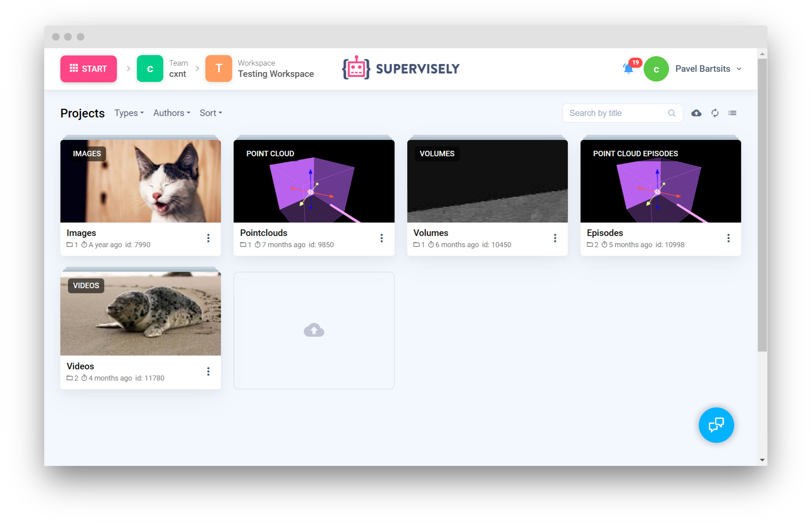Click the scrollbar down arrow
Viewport: 812px width, 529px height.
point(762,460)
